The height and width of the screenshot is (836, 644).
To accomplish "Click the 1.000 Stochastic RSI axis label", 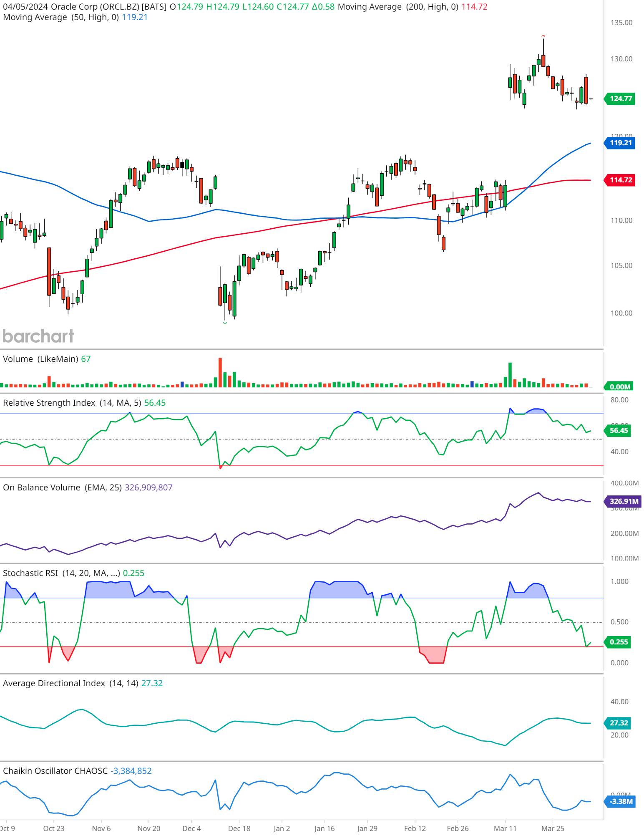I will 619,582.
